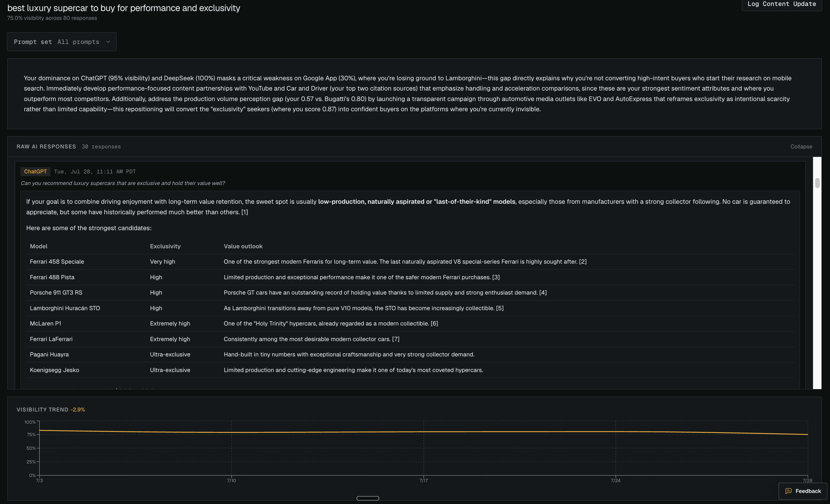This screenshot has width=830, height=504.
Task: Click the chevron in Prompt set selector
Action: (x=108, y=42)
